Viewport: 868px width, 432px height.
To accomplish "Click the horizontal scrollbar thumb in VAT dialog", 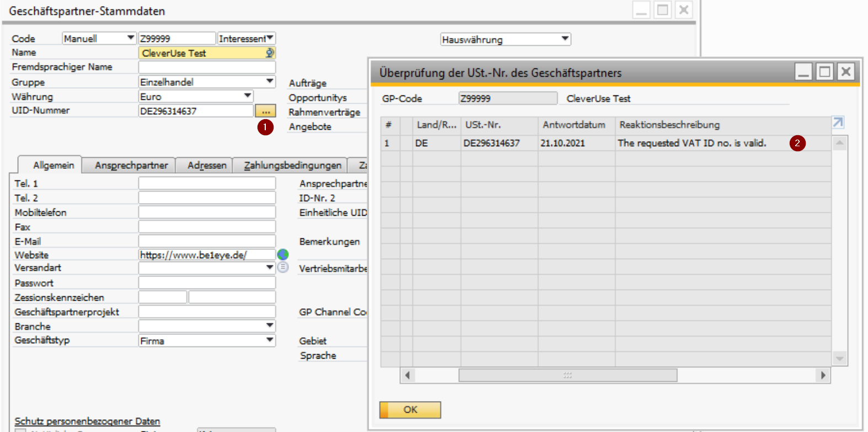I will click(x=567, y=375).
